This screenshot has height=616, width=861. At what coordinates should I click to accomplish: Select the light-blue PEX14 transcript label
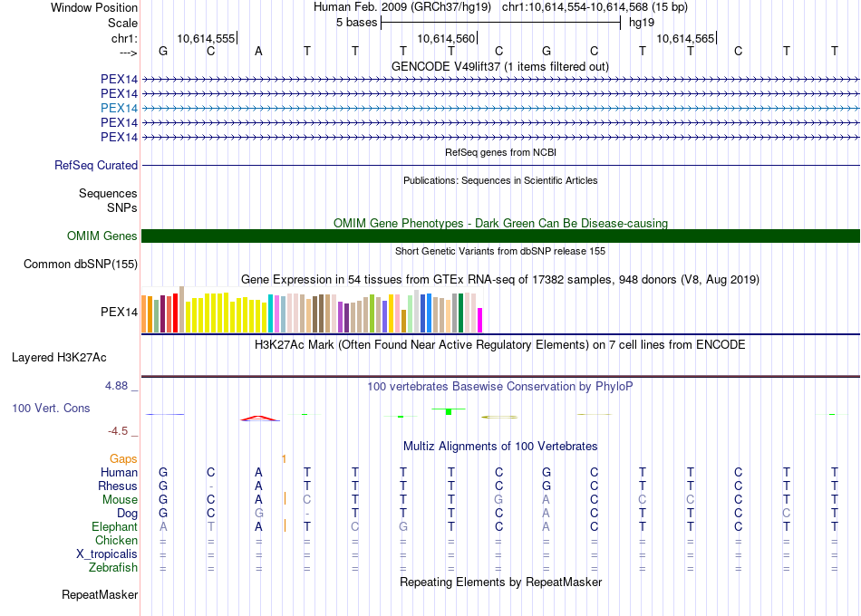tap(120, 108)
